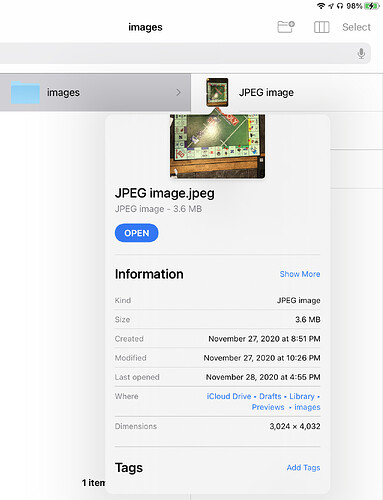
Task: Tap the Wi-Fi status icon
Action: [321, 6]
